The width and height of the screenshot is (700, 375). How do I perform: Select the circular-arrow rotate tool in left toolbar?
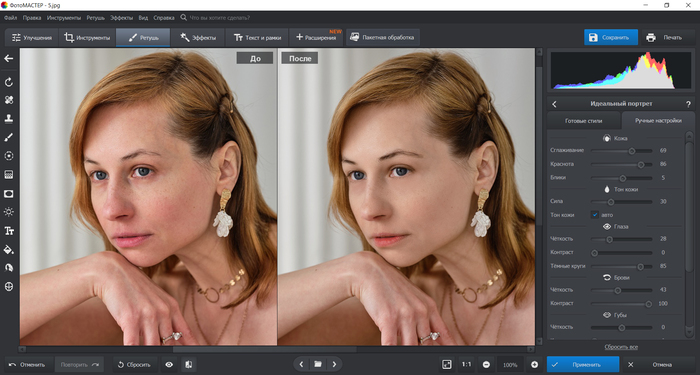click(9, 82)
